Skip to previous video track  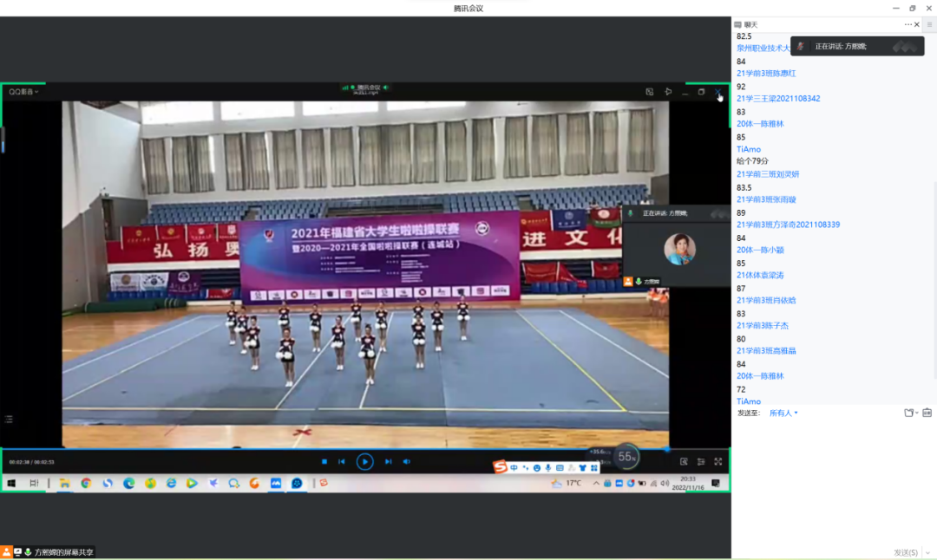(342, 462)
